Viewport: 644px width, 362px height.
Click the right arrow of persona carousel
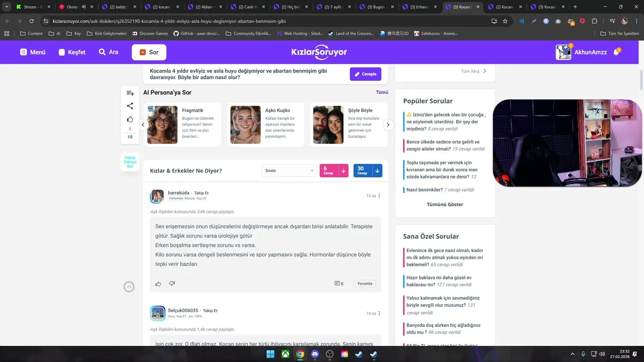tap(388, 125)
